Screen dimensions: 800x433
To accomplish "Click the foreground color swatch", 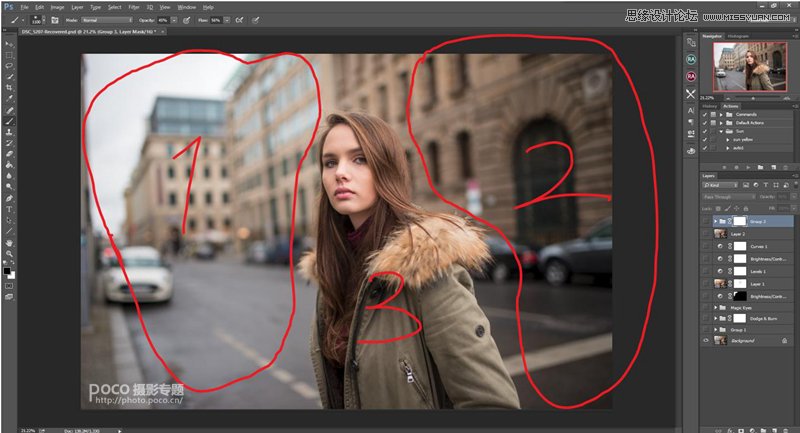I will (x=7, y=269).
